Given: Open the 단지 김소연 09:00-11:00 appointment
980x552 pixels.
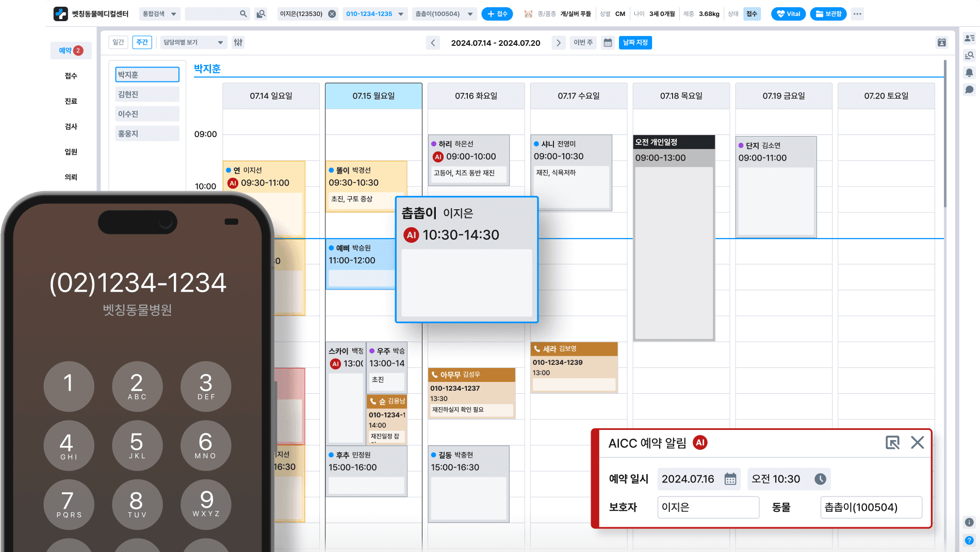Looking at the screenshot, I should click(x=776, y=187).
